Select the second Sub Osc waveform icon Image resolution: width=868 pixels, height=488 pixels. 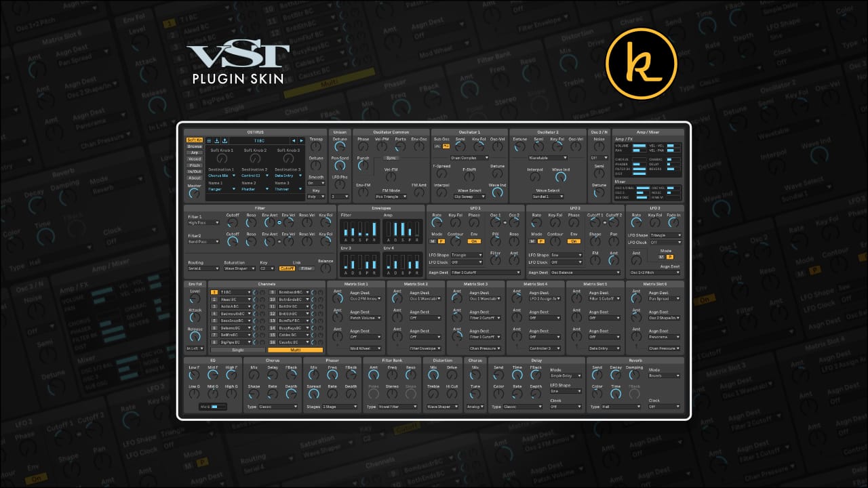click(446, 146)
